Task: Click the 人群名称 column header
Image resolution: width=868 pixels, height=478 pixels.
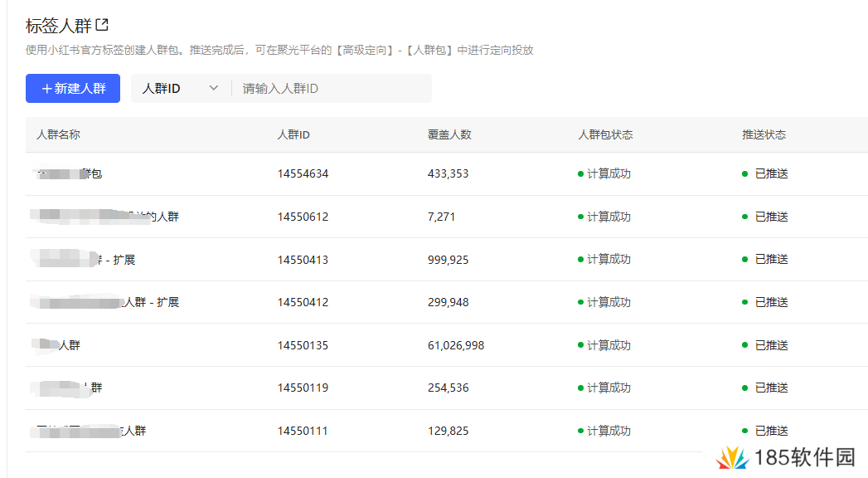Action: pyautogui.click(x=57, y=134)
